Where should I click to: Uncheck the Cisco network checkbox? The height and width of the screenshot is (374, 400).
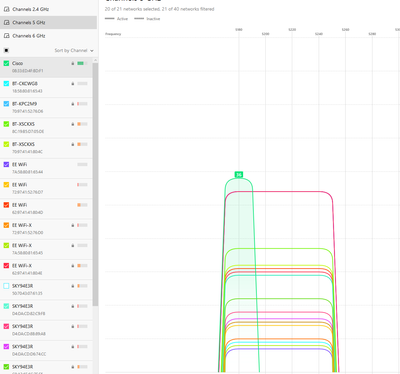click(6, 63)
